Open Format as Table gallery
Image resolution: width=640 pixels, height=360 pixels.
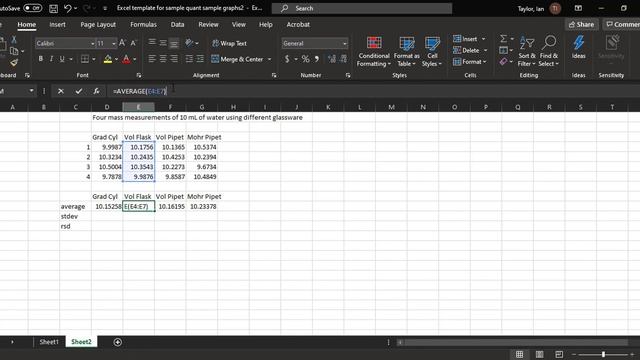406,51
